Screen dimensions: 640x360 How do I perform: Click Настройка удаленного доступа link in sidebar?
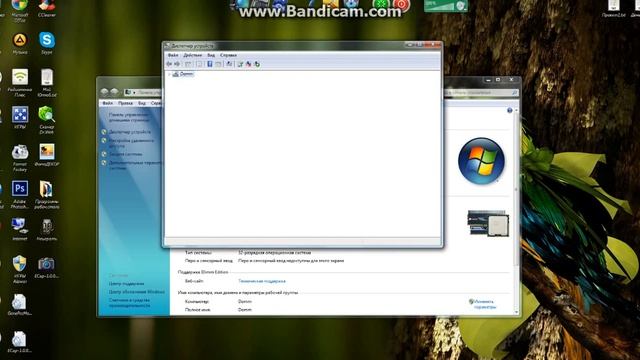click(131, 143)
